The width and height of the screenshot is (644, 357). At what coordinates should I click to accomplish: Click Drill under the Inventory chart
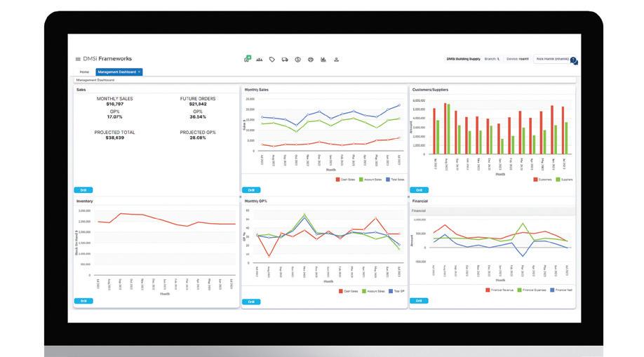tap(83, 301)
